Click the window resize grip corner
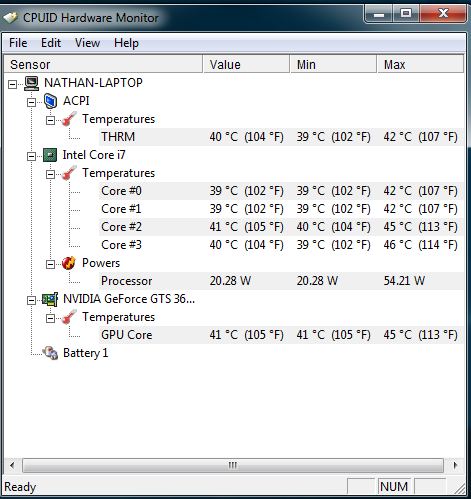471x499 pixels. point(460,488)
